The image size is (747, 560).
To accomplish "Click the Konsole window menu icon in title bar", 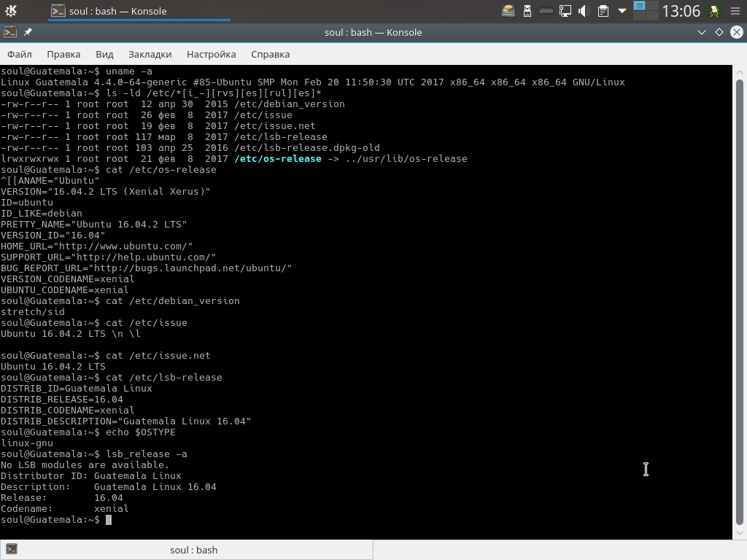I will pos(10,32).
